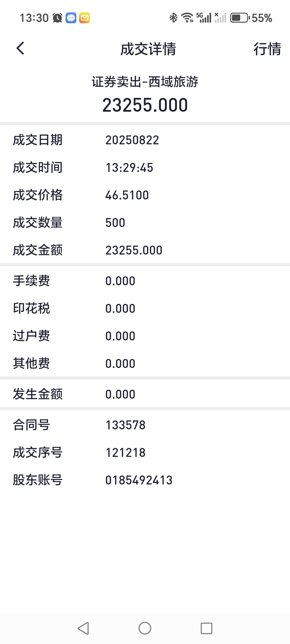Tap the Wi-Fi status icon
Viewport: 290px width, 644px height.
[187, 17]
